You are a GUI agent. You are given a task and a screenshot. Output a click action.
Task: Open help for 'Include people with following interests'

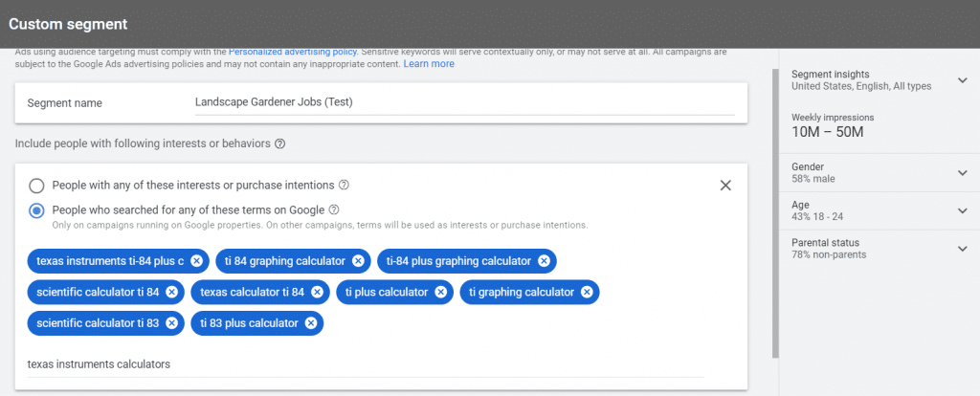coord(280,144)
